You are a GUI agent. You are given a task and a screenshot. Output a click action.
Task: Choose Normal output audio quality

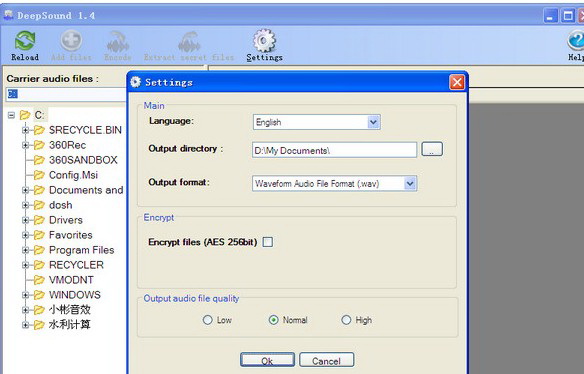273,320
